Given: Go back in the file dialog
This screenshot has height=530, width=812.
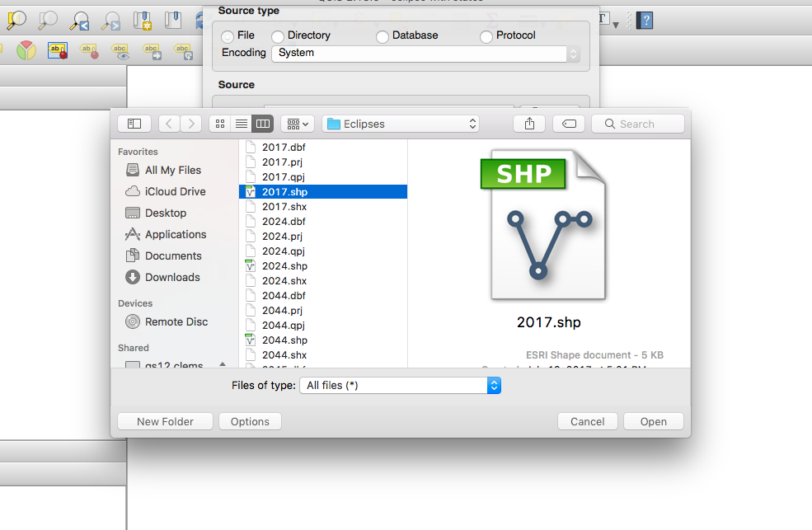Looking at the screenshot, I should coord(168,124).
